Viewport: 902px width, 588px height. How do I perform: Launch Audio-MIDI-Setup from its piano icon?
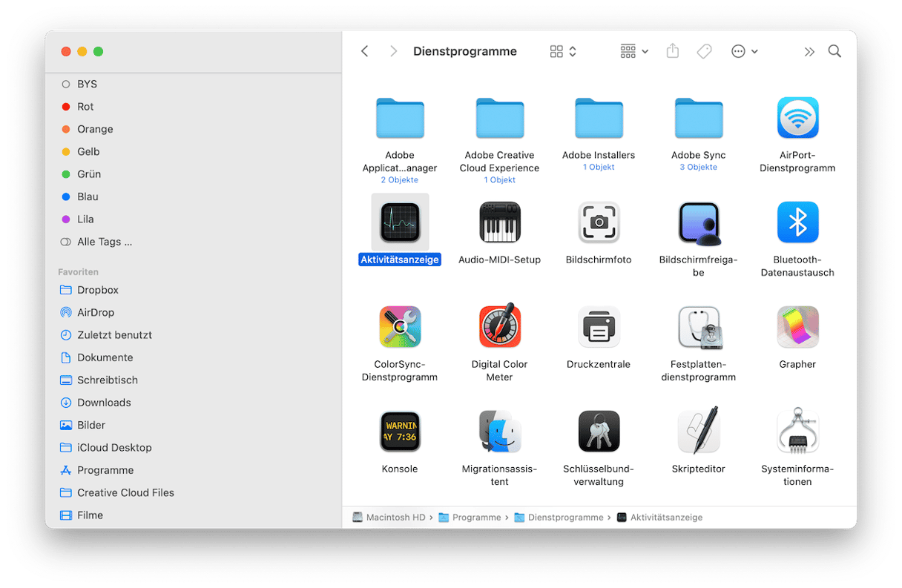click(x=500, y=222)
